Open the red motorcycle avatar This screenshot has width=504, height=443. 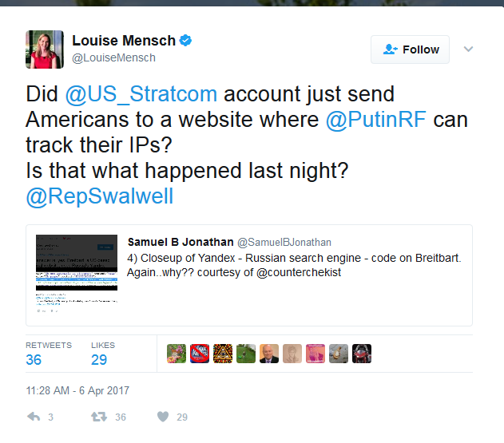362,354
